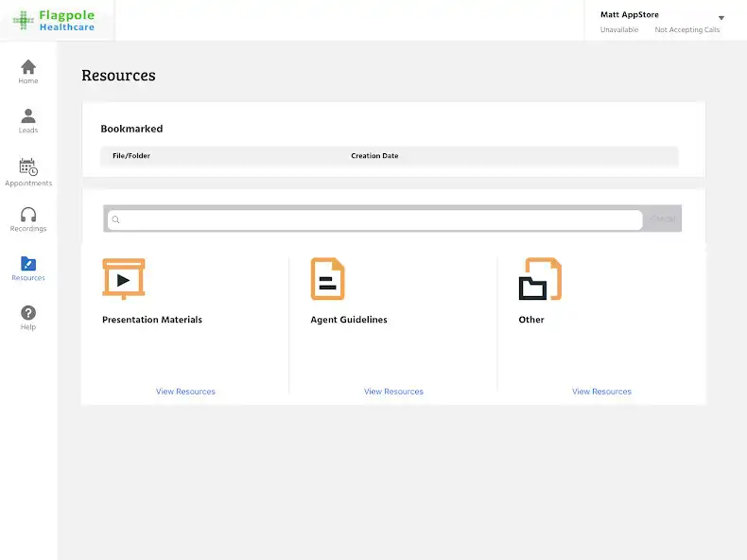The height and width of the screenshot is (560, 747).
Task: Expand the Matt AppStore user dropdown arrow
Action: click(x=721, y=18)
